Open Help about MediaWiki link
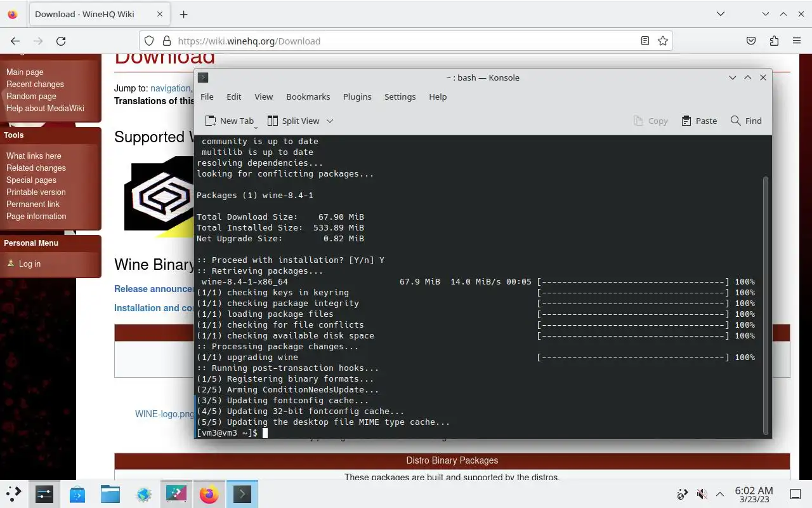Screen dimensions: 812x508 click(x=45, y=108)
